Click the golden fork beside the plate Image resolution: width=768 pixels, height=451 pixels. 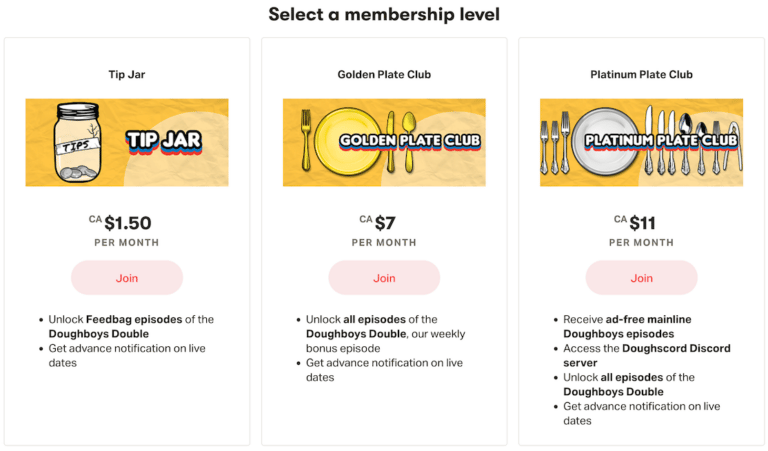(306, 140)
